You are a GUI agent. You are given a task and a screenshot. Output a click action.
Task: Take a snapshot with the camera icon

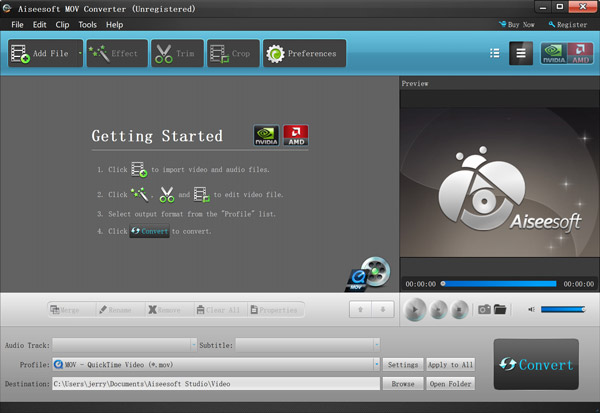tap(484, 310)
